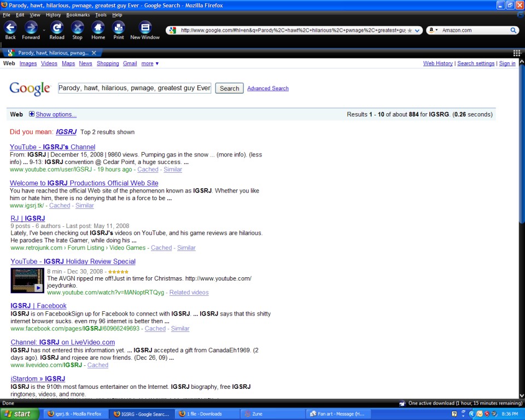The image size is (525, 420).
Task: Reload the current page
Action: pyautogui.click(x=57, y=28)
